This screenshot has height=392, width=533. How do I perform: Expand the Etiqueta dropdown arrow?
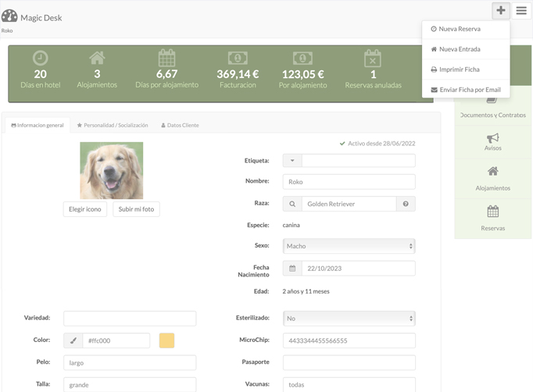pos(292,160)
